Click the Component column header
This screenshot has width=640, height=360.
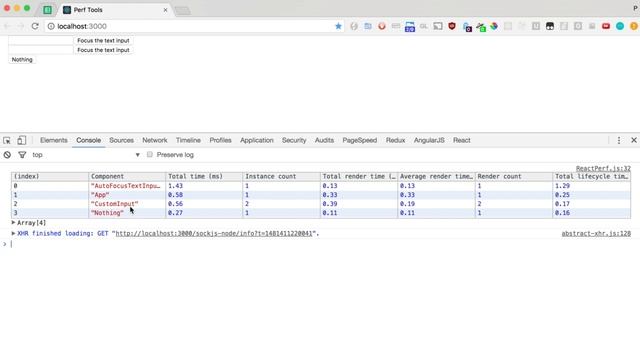127,176
